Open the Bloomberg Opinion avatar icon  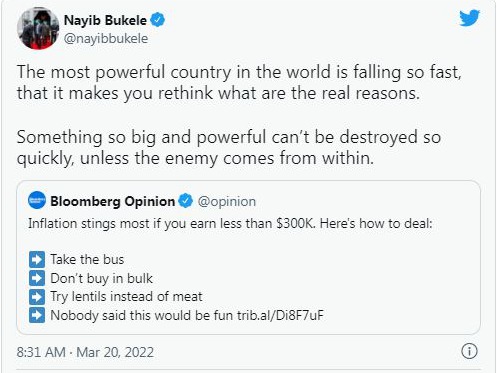[x=37, y=200]
